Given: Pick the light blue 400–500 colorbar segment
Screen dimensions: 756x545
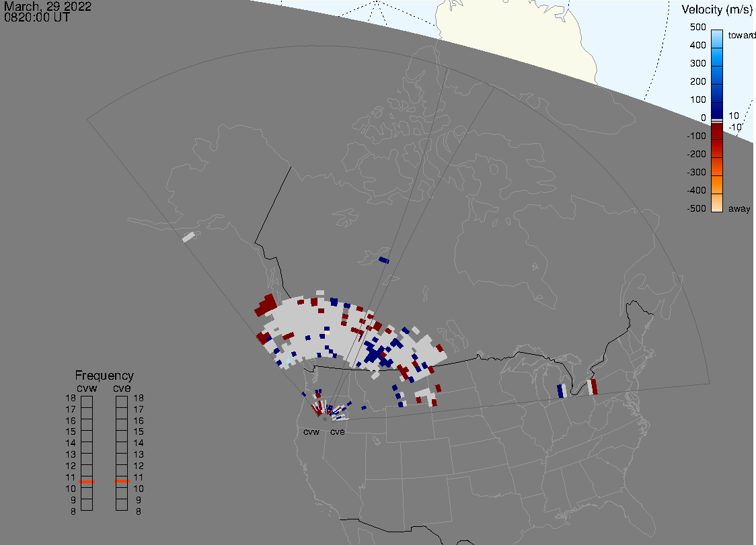Looking at the screenshot, I should [x=717, y=38].
